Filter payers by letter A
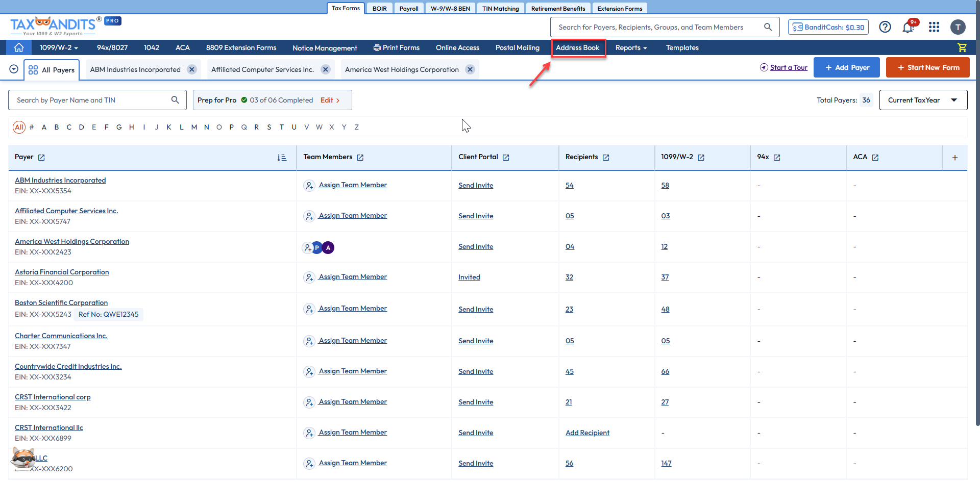Viewport: 980px width, 482px height. click(x=44, y=127)
